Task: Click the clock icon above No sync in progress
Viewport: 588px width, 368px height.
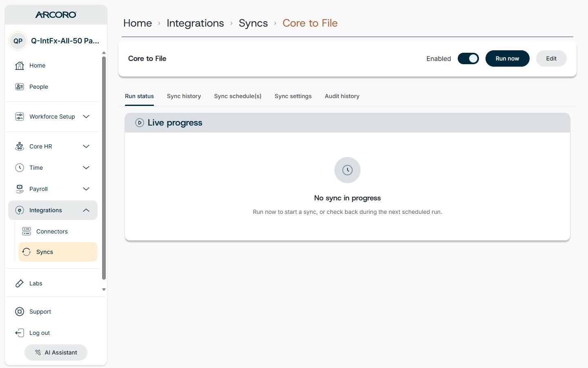Action: tap(347, 170)
